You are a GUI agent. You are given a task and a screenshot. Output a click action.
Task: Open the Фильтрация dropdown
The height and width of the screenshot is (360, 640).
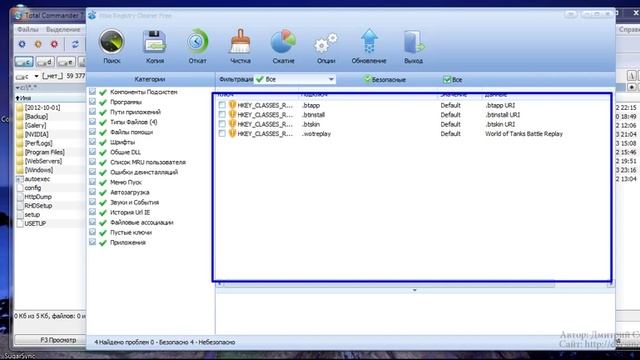pyautogui.click(x=295, y=79)
